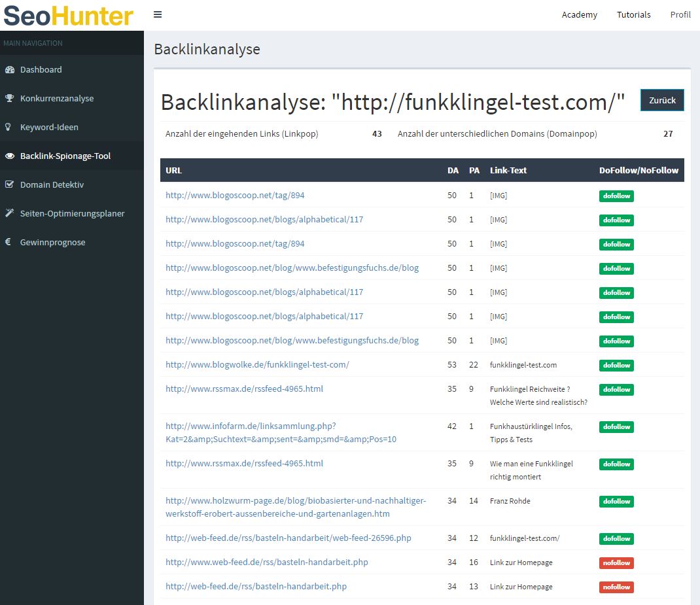Click the 'funkklingel-test.com/' link text cell
Screen dimensions: 700x605
coord(525,538)
